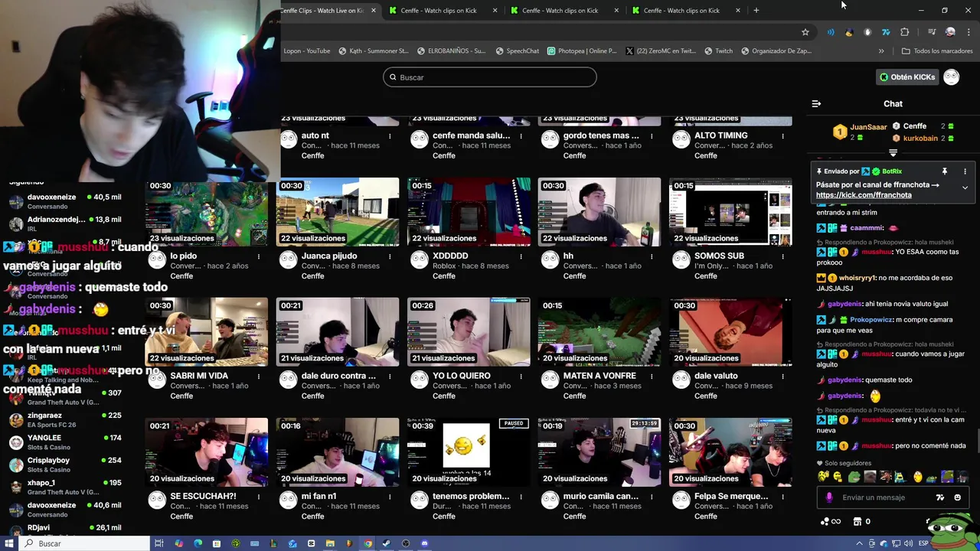Open zingaraez channel in the sidebar
Image resolution: width=980 pixels, height=551 pixels.
tap(65, 420)
